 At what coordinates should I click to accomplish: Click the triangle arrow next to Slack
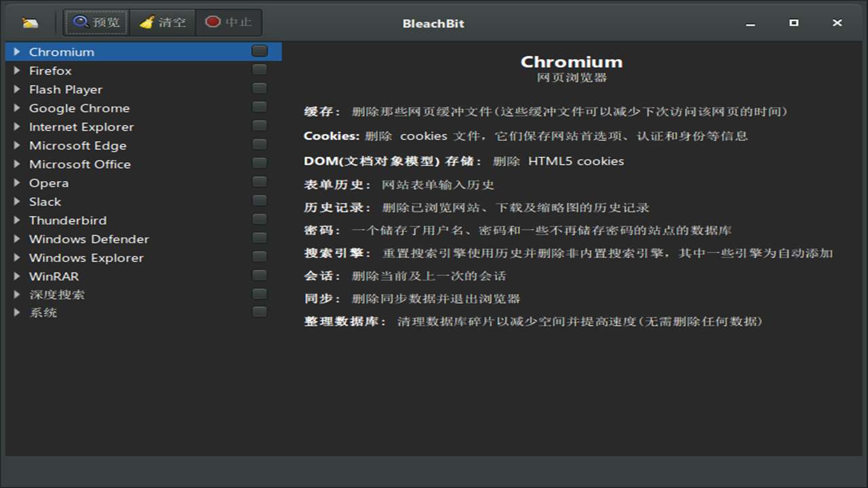[x=18, y=201]
